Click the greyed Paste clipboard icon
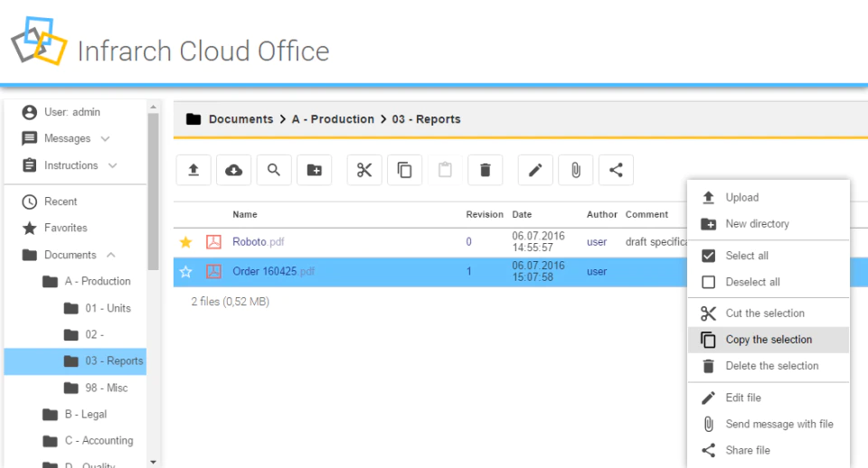 pyautogui.click(x=445, y=170)
